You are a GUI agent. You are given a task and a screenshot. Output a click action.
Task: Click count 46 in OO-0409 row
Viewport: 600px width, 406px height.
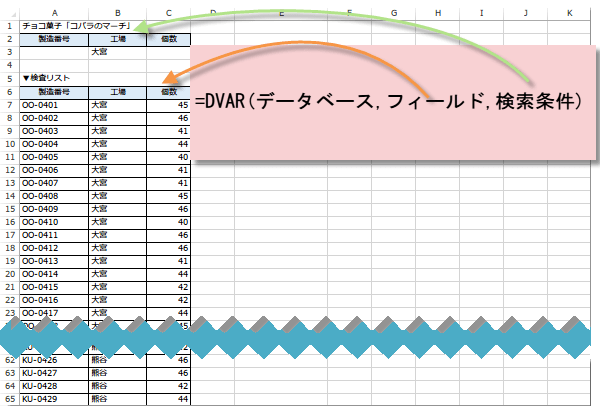(169, 209)
